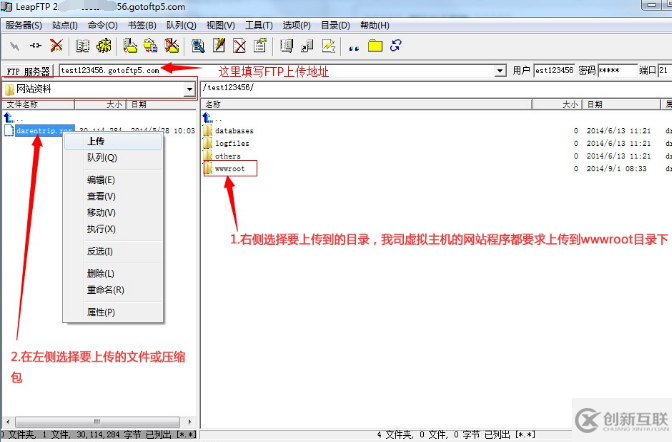Select the logfiles folder

pos(233,143)
